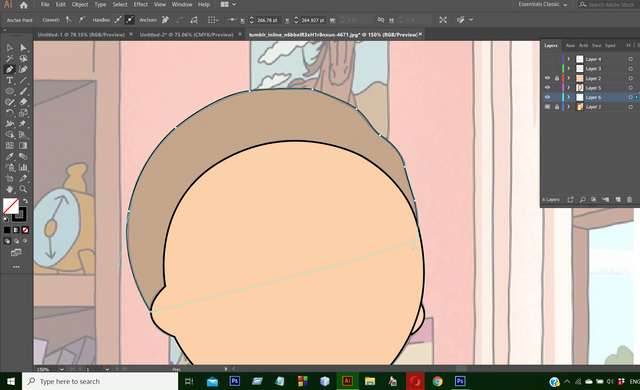This screenshot has height=390, width=640.
Task: Select the Type tool
Action: click(x=9, y=80)
